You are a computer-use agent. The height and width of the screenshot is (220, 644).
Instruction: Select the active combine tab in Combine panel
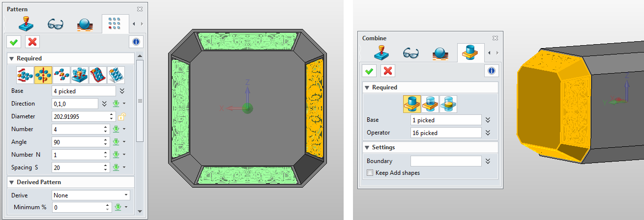point(470,53)
